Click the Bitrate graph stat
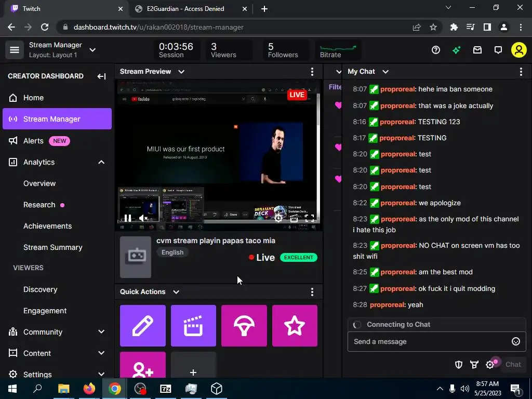This screenshot has height=399, width=532. pos(338,50)
